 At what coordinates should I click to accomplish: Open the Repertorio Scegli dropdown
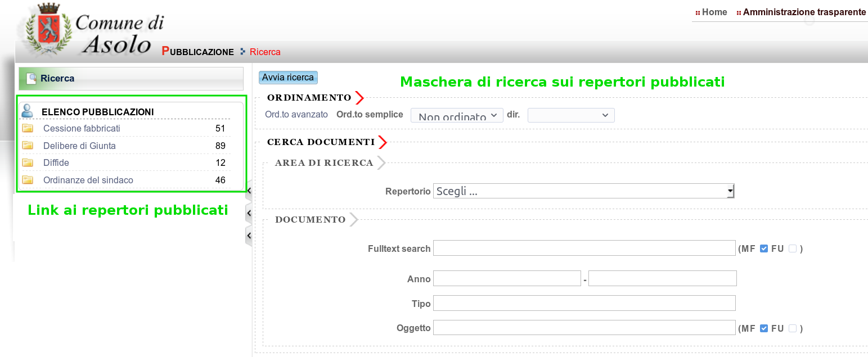point(584,191)
